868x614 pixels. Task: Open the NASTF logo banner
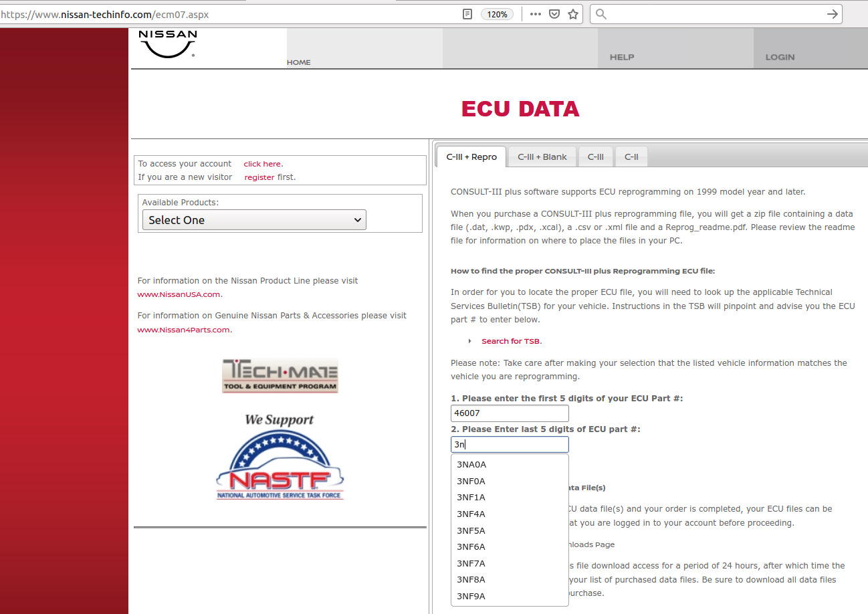(x=280, y=465)
